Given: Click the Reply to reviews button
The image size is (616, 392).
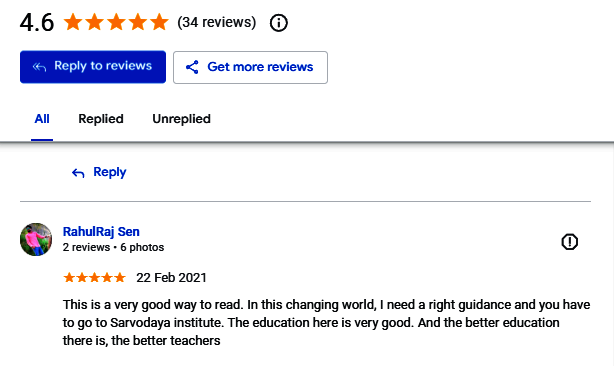Looking at the screenshot, I should click(x=93, y=67).
